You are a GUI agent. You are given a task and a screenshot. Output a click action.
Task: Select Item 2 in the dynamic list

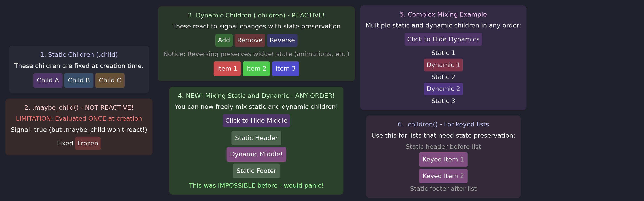(x=256, y=68)
